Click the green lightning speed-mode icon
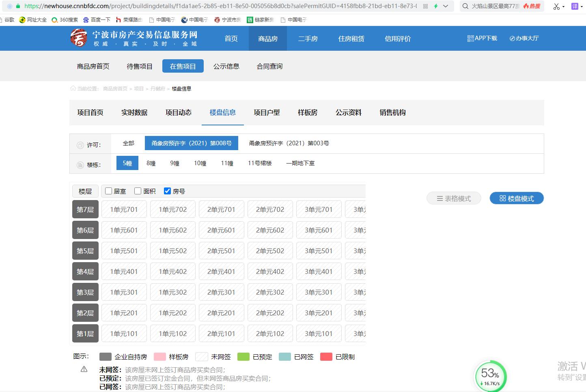Image resolution: width=586 pixels, height=392 pixels. click(x=436, y=6)
